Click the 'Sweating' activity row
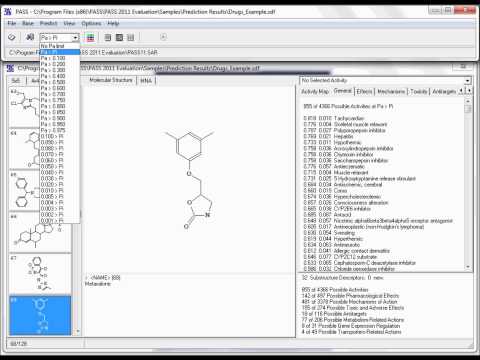This screenshot has width=480, height=360. coord(329,232)
